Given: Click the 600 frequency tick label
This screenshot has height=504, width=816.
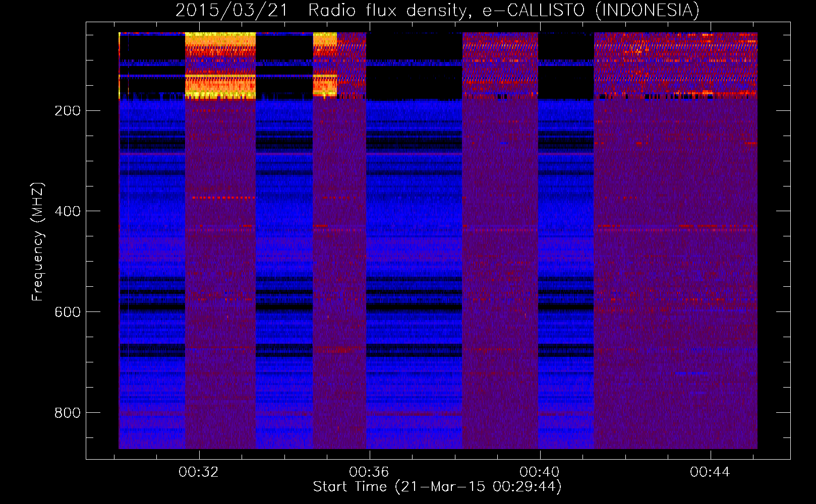Looking at the screenshot, I should (68, 312).
